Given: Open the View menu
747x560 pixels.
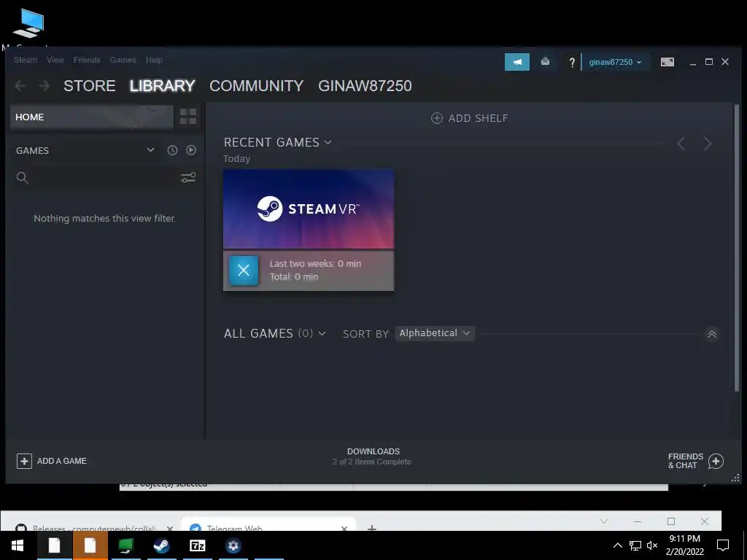Looking at the screenshot, I should [x=55, y=60].
